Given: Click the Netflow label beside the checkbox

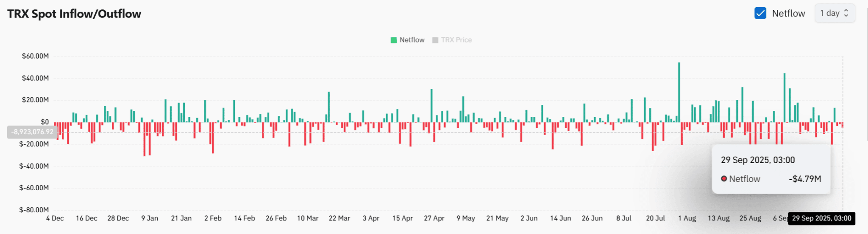Looking at the screenshot, I should pyautogui.click(x=788, y=13).
